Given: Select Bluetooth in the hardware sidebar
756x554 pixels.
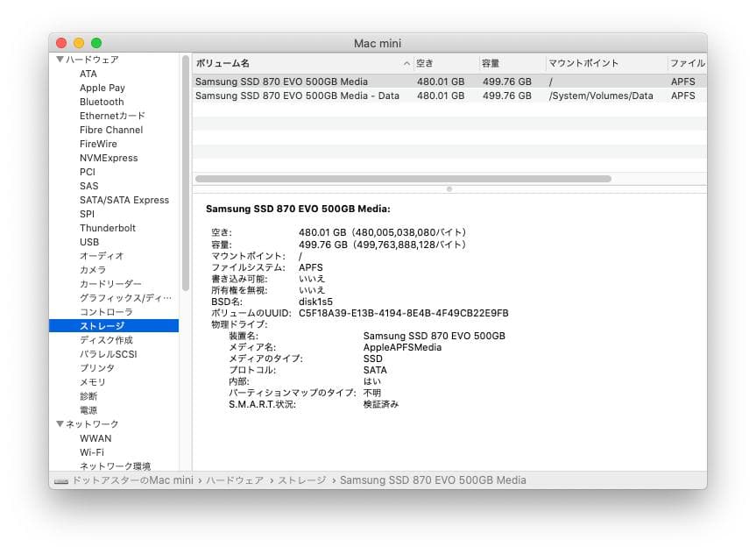Looking at the screenshot, I should pos(102,102).
